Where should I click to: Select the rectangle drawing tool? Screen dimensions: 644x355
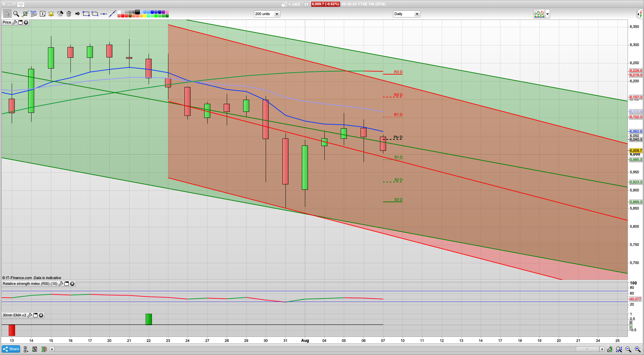86,14
